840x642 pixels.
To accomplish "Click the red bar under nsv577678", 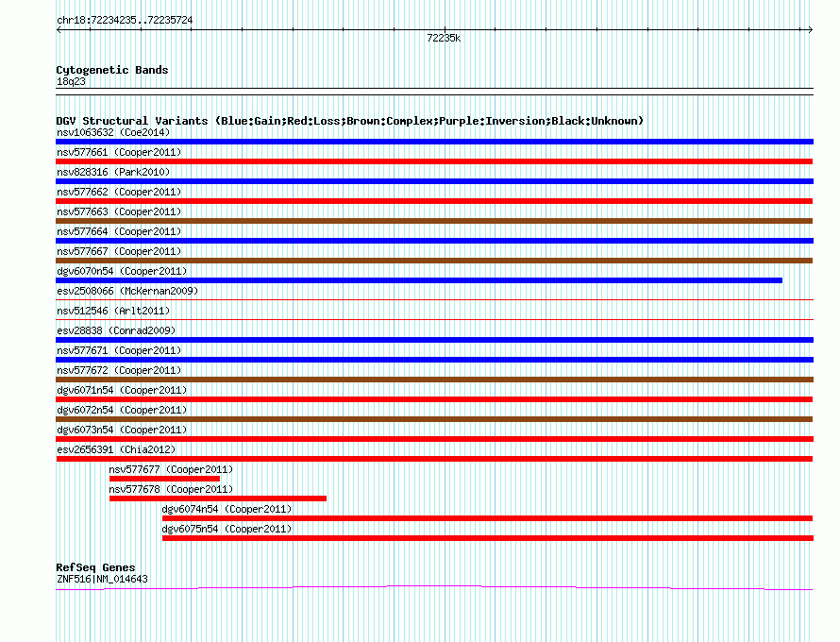I will click(x=217, y=498).
